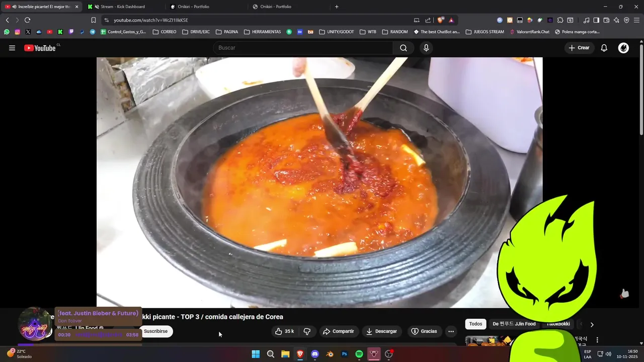This screenshot has height=362, width=644.
Task: Open Spotify from the taskbar
Action: click(x=359, y=354)
